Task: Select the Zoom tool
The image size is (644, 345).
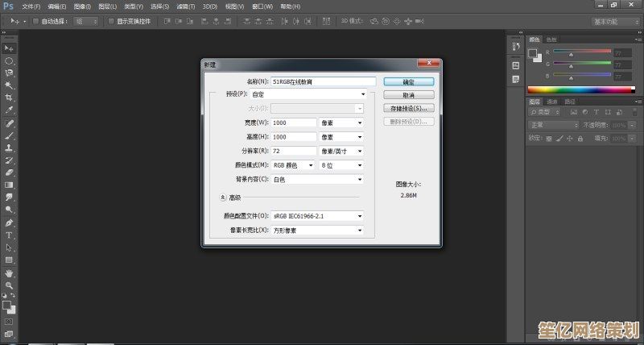Action: pos(9,285)
